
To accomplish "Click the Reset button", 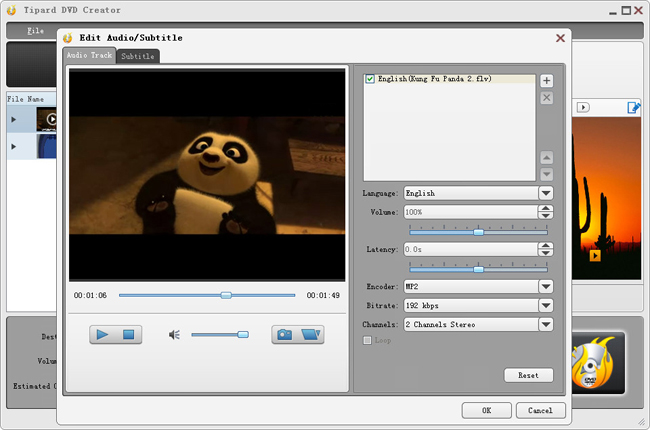I will tap(529, 375).
